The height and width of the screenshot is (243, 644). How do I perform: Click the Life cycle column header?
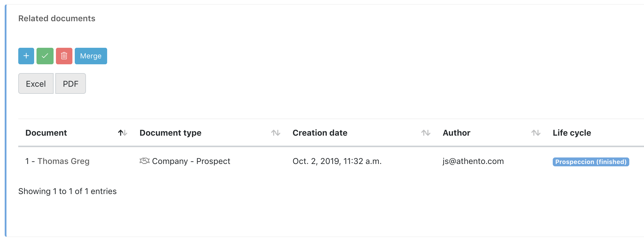(x=572, y=133)
